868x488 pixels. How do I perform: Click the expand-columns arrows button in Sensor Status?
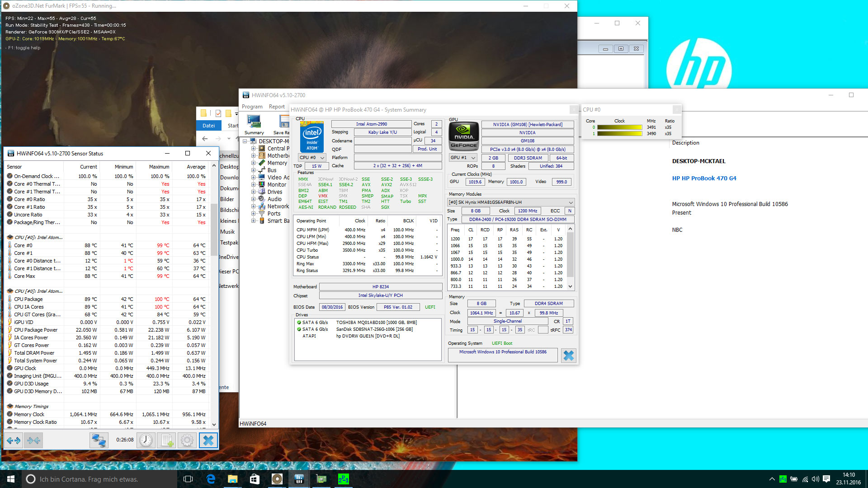14,440
